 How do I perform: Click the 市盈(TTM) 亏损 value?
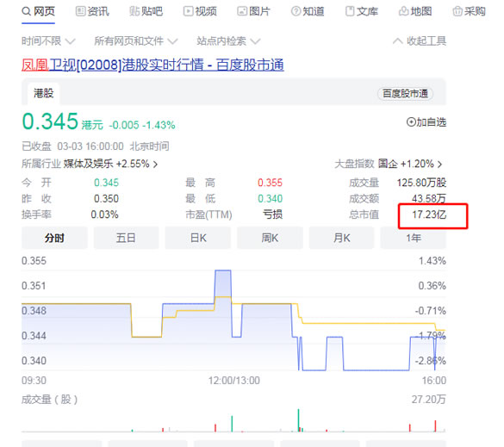(x=272, y=214)
